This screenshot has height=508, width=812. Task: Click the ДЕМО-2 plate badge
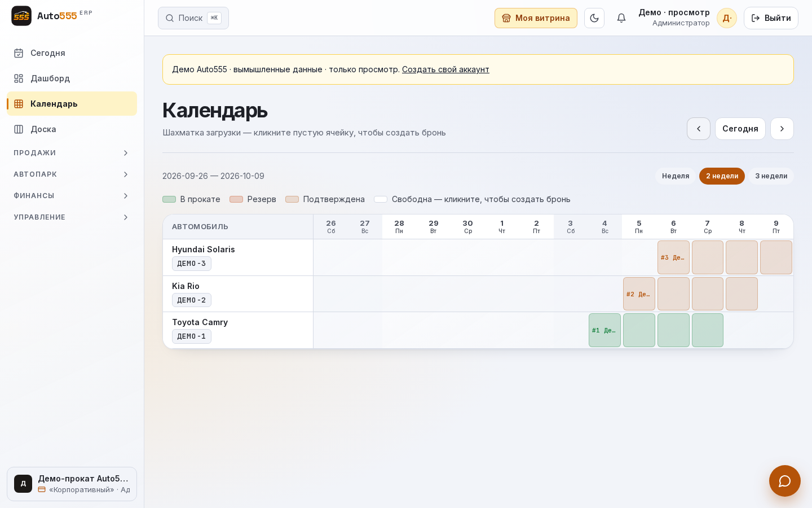[x=192, y=300]
